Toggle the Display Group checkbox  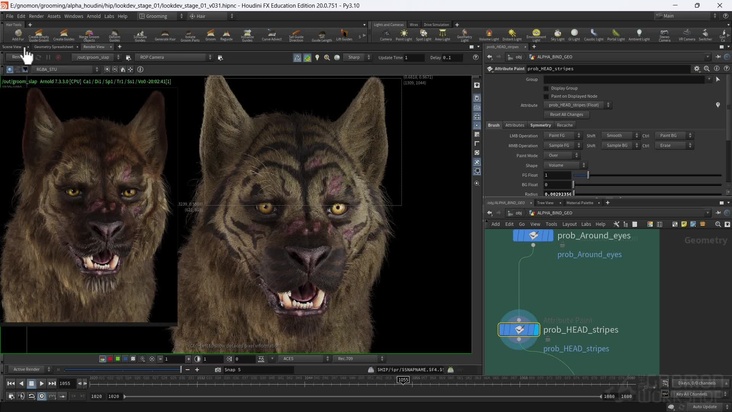point(546,88)
